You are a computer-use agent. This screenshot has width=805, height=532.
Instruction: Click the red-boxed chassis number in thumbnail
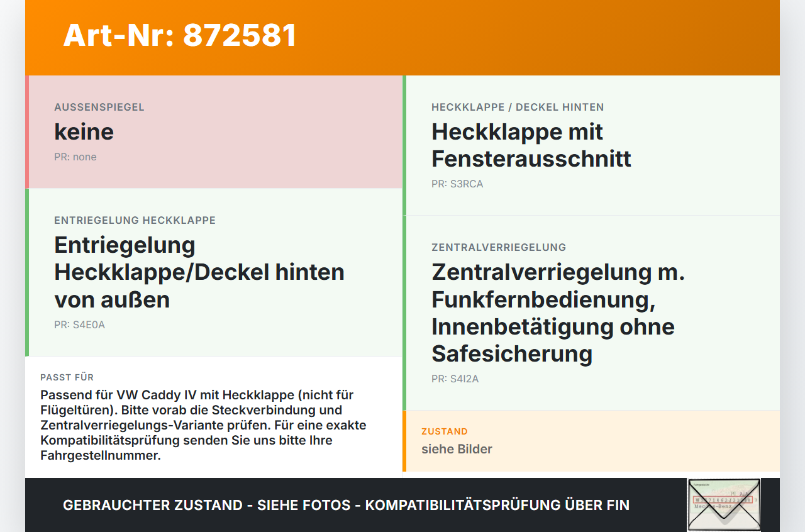tap(722, 499)
